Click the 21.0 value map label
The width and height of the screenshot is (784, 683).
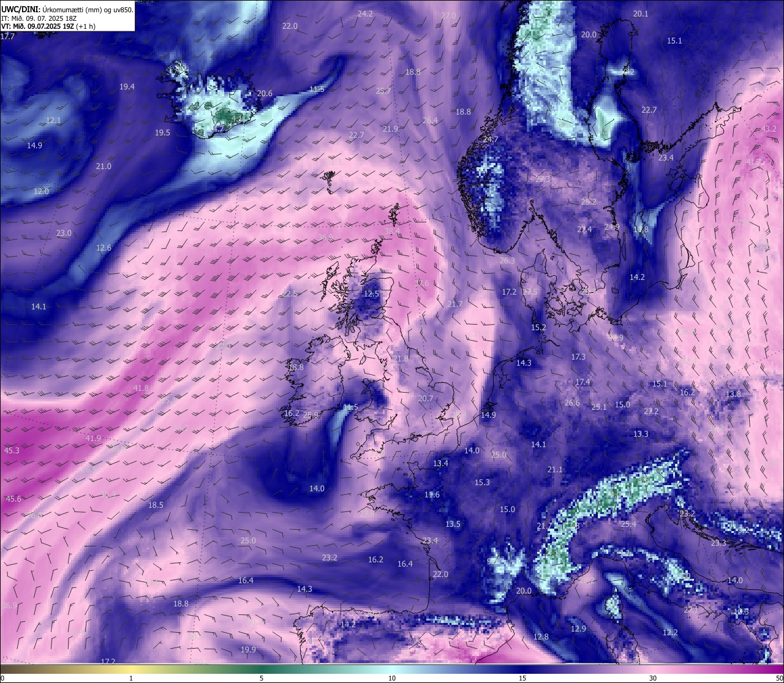pyautogui.click(x=104, y=167)
